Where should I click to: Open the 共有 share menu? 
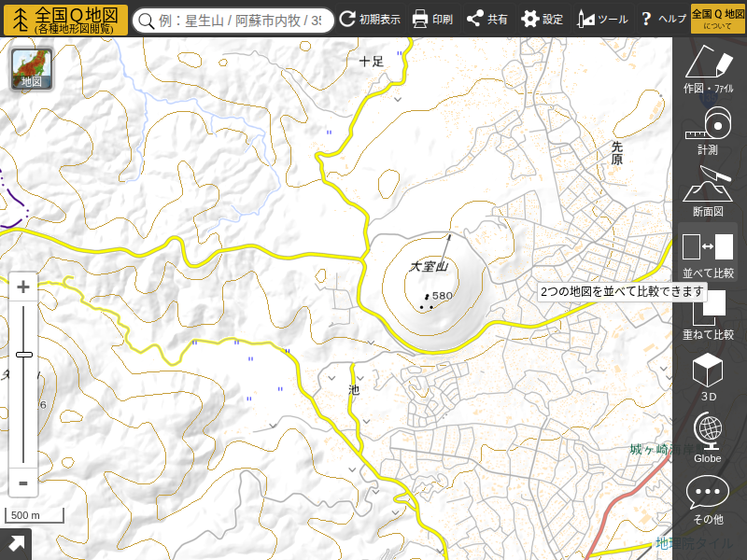pos(486,19)
